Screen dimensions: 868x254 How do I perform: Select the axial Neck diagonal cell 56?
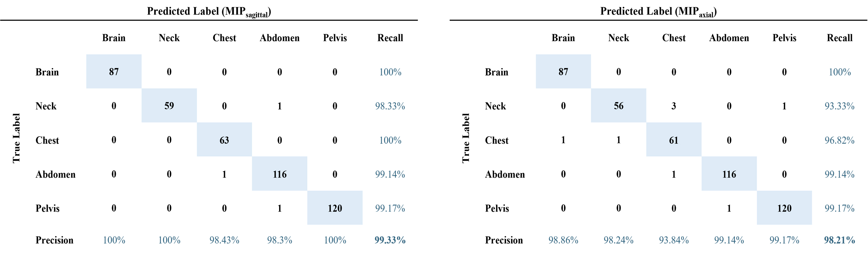click(x=619, y=105)
